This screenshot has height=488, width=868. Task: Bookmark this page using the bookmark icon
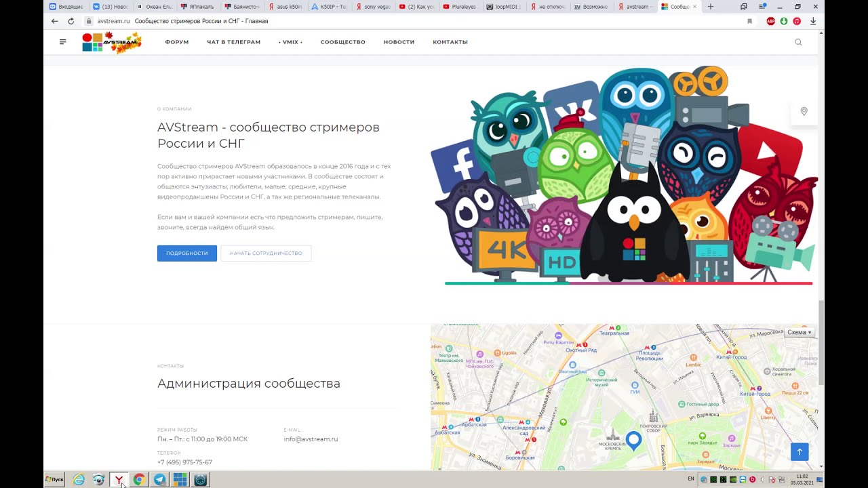click(749, 21)
